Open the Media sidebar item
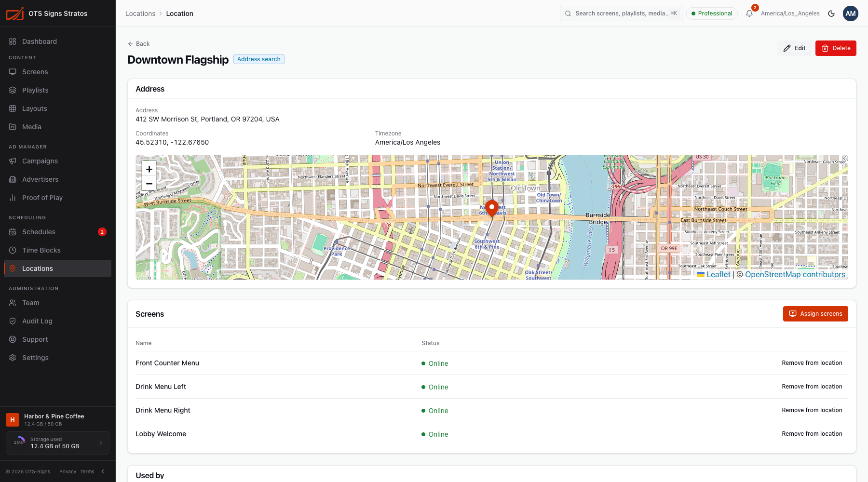 pos(57,127)
